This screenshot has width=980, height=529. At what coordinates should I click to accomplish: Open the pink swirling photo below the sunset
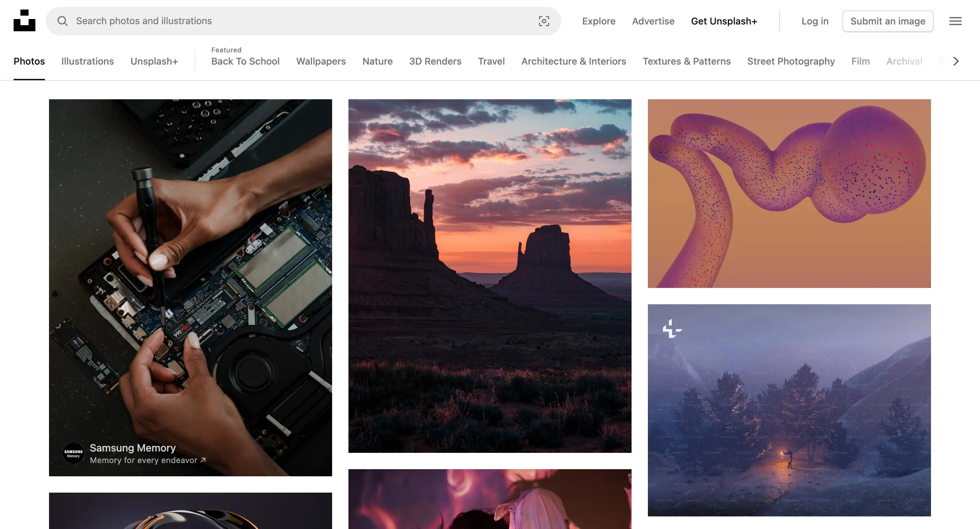coord(490,499)
